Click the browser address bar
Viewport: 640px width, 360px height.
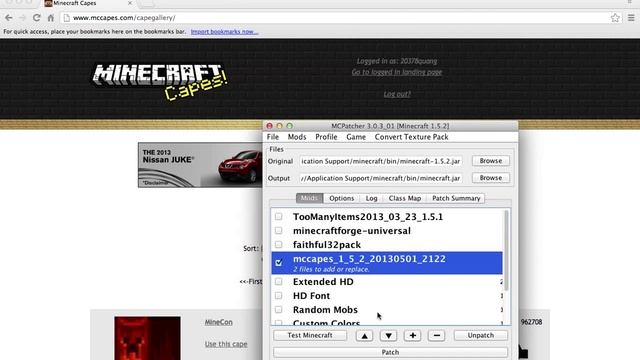coord(335,18)
